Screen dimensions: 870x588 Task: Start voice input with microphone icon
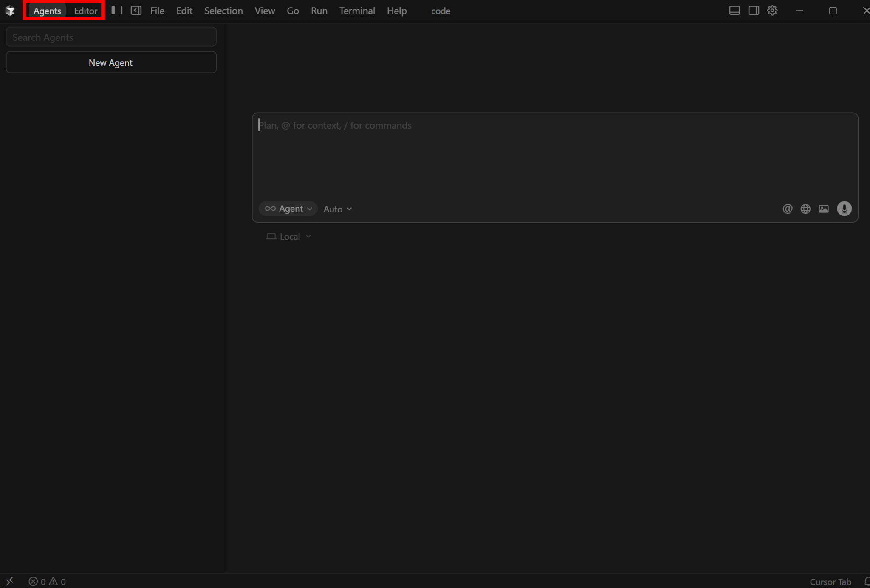844,209
